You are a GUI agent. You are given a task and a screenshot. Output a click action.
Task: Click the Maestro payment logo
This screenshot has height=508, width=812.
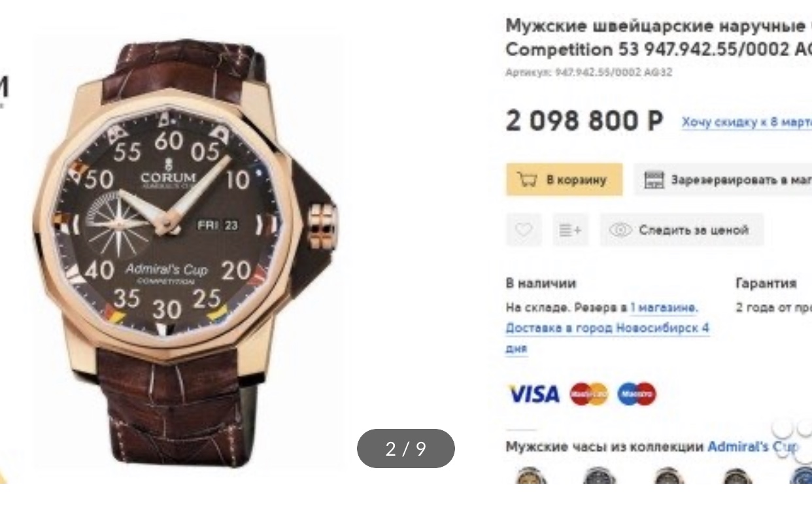pos(637,394)
